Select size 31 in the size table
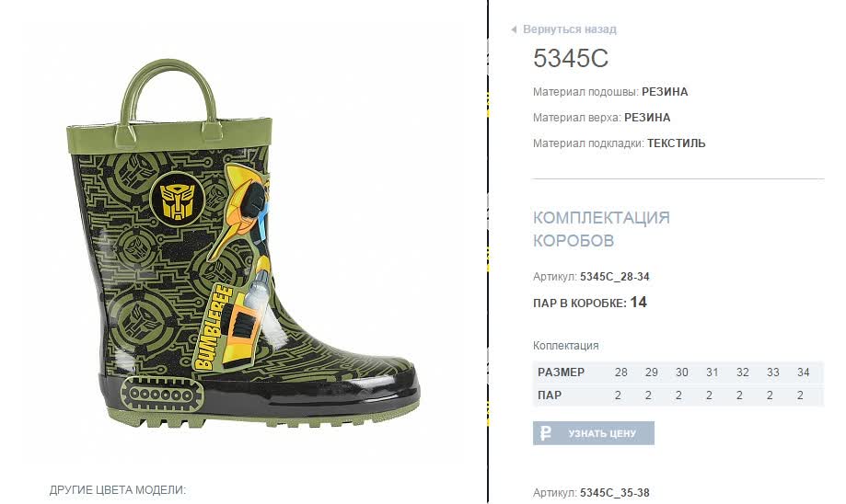Screen dimensions: 846x504 coord(713,372)
